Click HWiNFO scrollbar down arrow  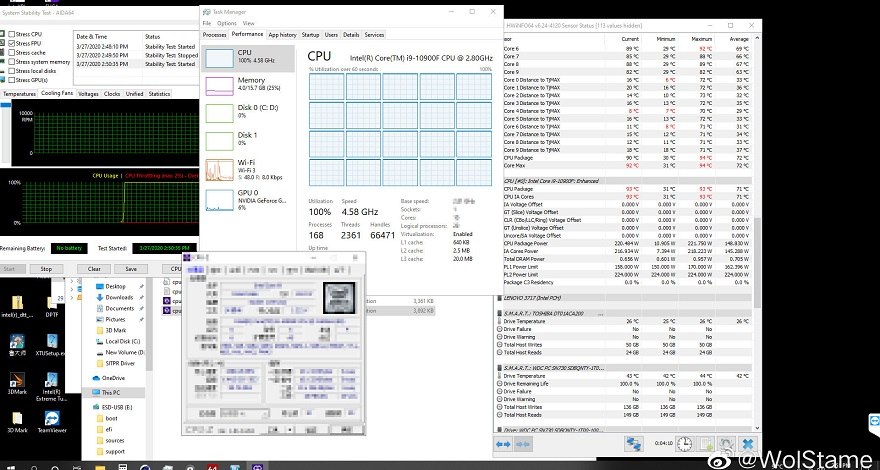click(x=758, y=428)
